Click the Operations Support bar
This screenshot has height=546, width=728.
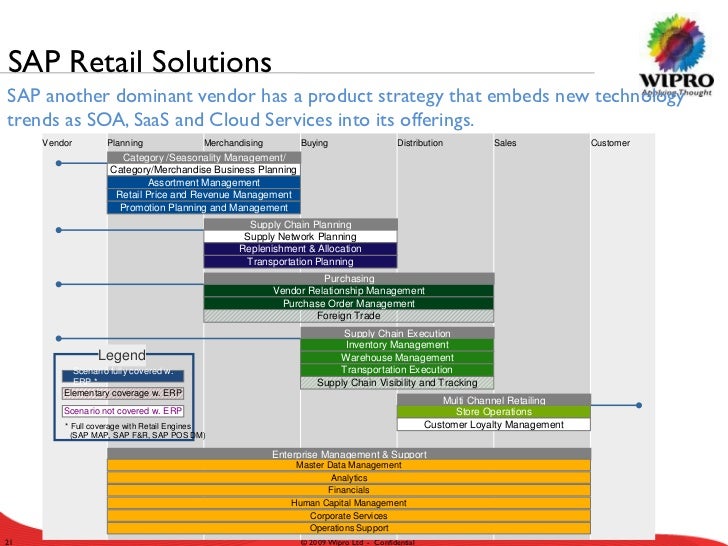349,528
